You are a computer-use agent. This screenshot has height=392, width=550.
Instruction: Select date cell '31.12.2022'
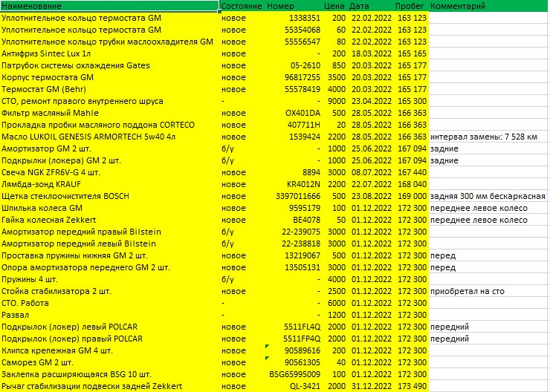(370, 386)
